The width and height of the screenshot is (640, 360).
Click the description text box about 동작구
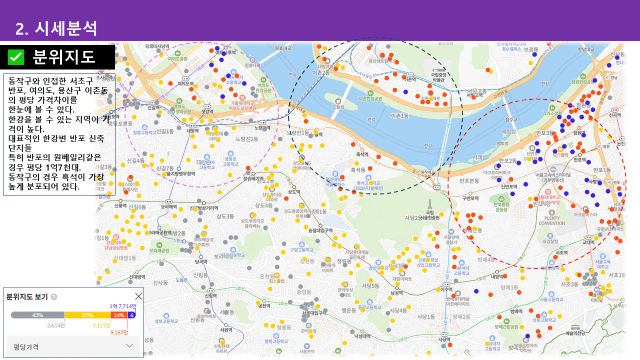coord(60,134)
